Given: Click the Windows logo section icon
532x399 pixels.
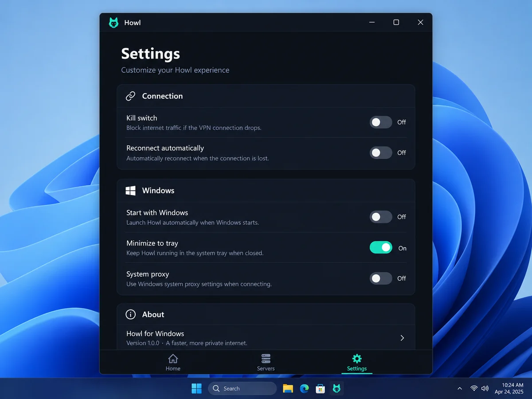Looking at the screenshot, I should pyautogui.click(x=130, y=191).
